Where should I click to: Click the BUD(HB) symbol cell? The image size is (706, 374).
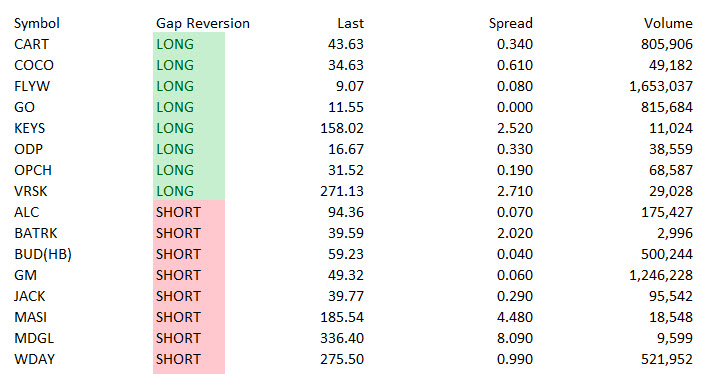click(43, 254)
